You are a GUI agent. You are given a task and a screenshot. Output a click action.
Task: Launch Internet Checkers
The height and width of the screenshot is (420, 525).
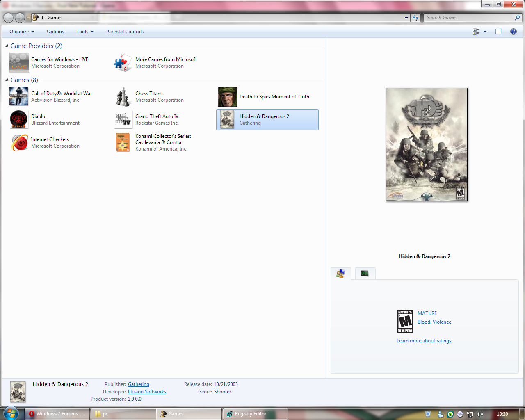pos(50,139)
